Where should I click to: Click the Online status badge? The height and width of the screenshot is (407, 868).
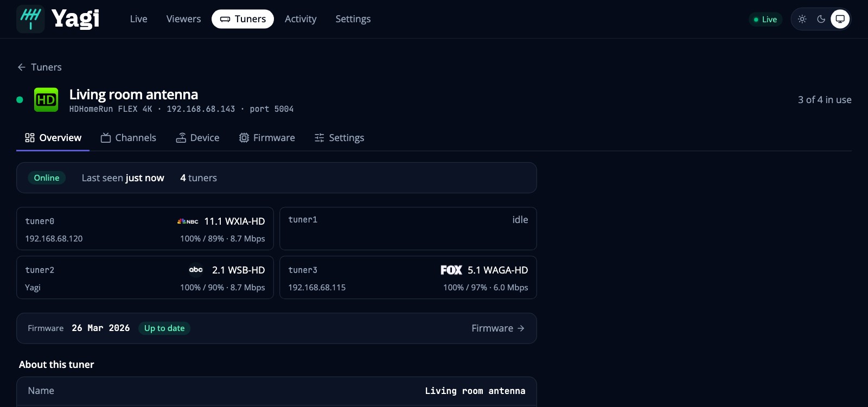[47, 178]
